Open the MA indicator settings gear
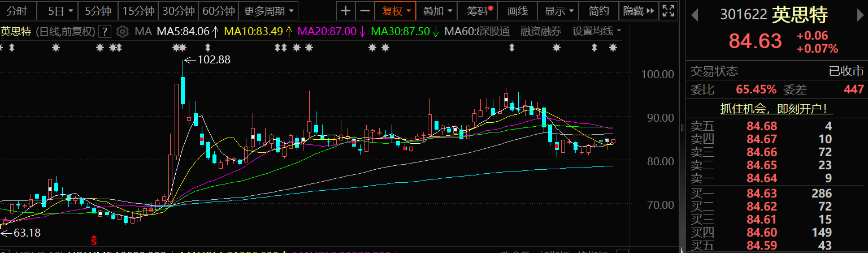 click(x=120, y=31)
